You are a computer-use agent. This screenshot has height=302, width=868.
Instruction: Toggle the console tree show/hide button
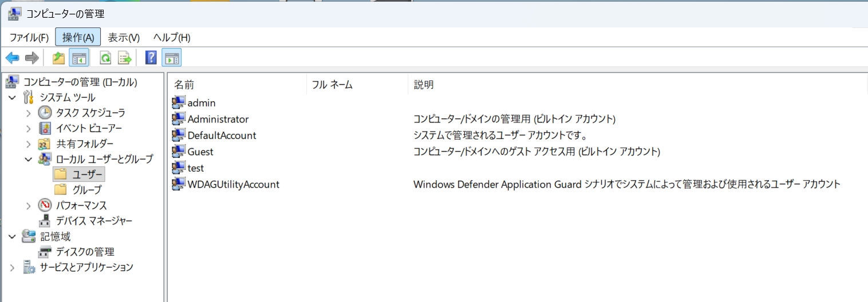pyautogui.click(x=78, y=58)
